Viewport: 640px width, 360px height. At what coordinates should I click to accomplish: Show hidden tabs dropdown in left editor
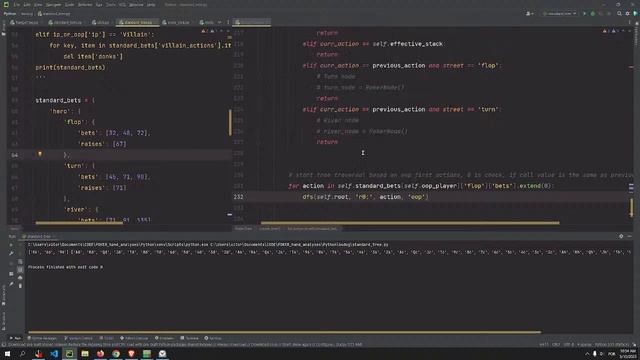point(220,22)
